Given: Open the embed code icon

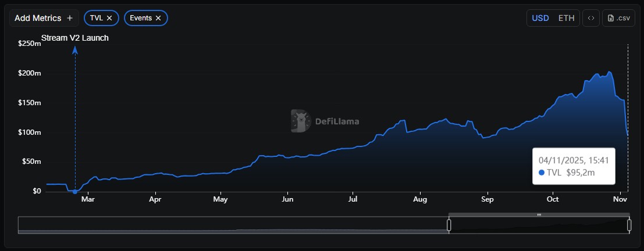Looking at the screenshot, I should pyautogui.click(x=590, y=18).
